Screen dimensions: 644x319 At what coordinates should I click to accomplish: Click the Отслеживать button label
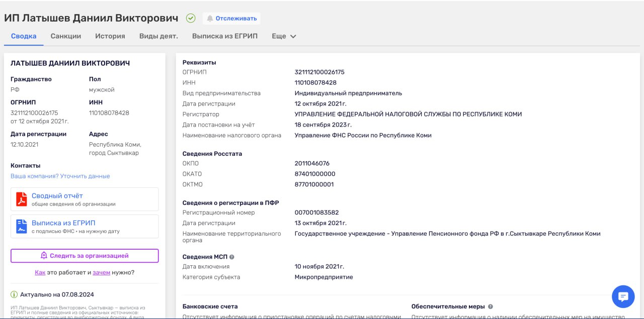pos(236,19)
